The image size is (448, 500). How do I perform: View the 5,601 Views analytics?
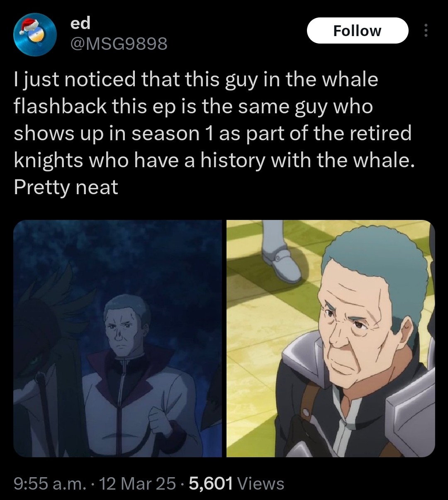pos(236,484)
